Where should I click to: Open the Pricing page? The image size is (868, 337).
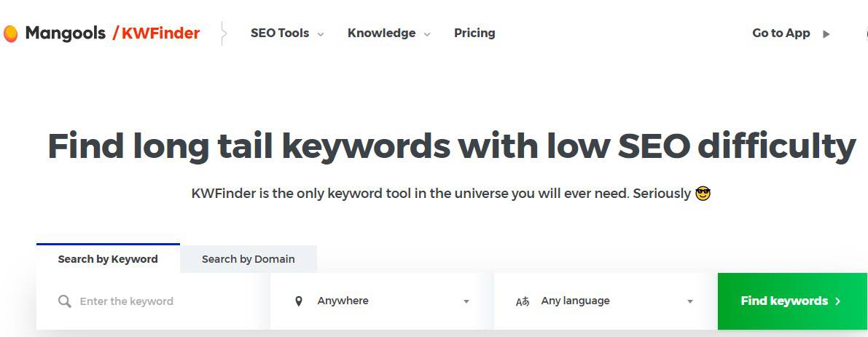(474, 33)
